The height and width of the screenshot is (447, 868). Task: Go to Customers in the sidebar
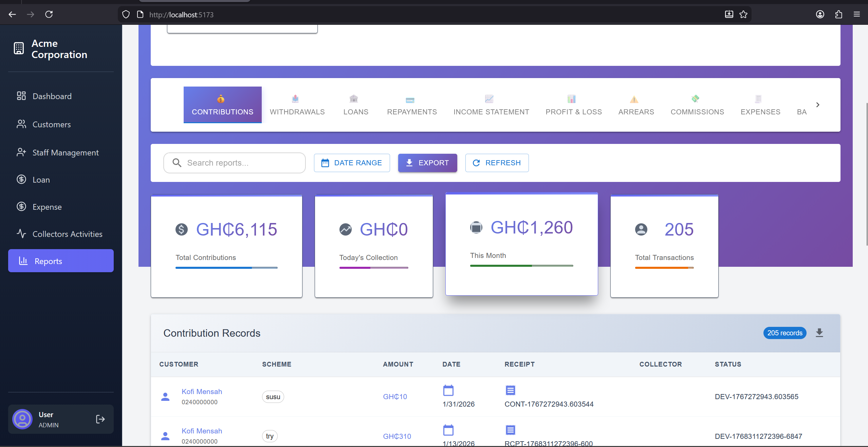click(52, 125)
